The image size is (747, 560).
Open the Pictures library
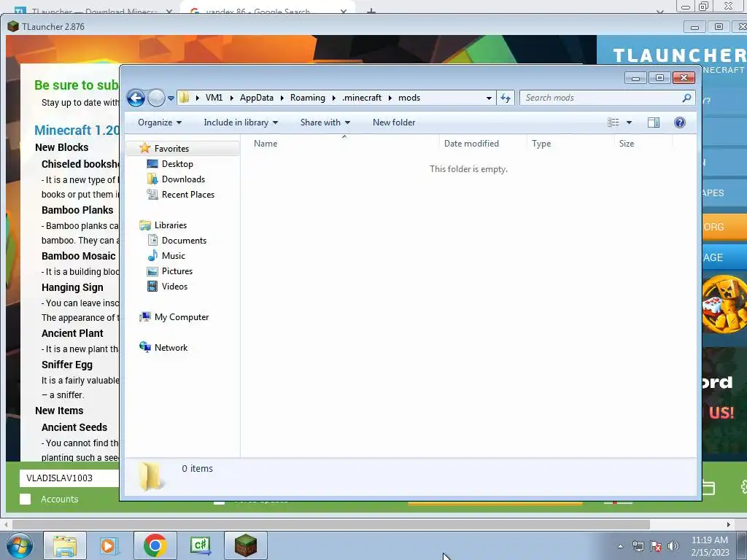177,271
